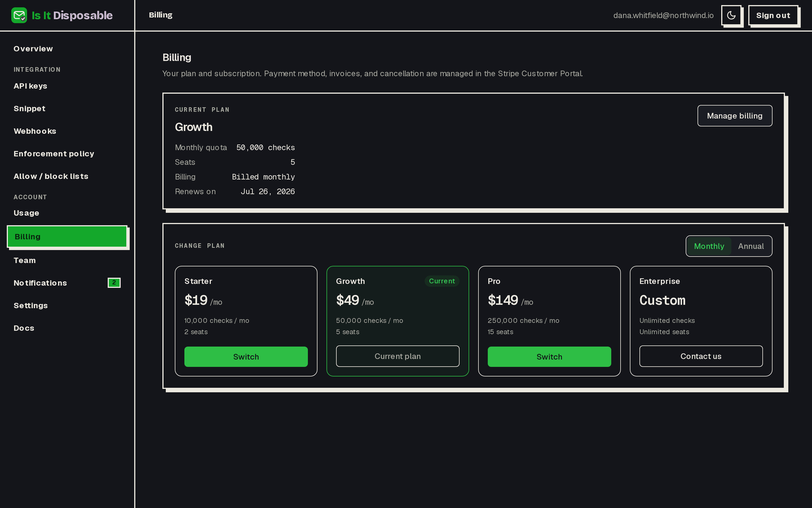Screen dimensions: 812x508
Task: Click the Growth current plan heading
Action: (194, 127)
